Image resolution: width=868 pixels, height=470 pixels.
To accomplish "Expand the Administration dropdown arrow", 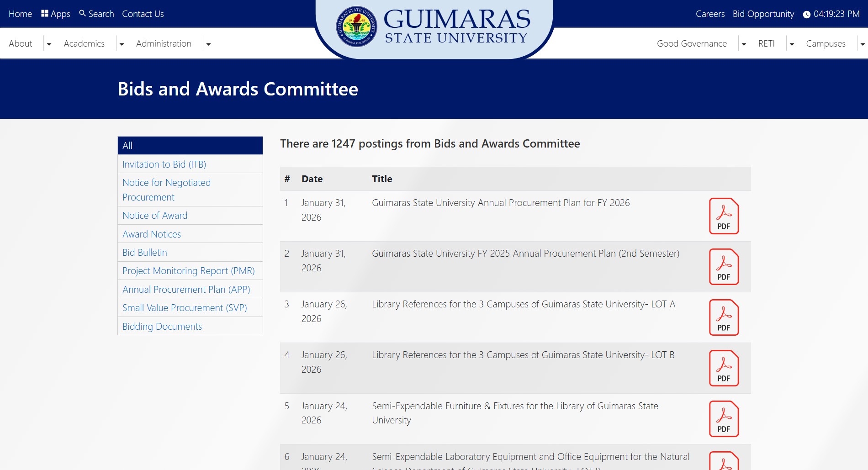I will (208, 44).
